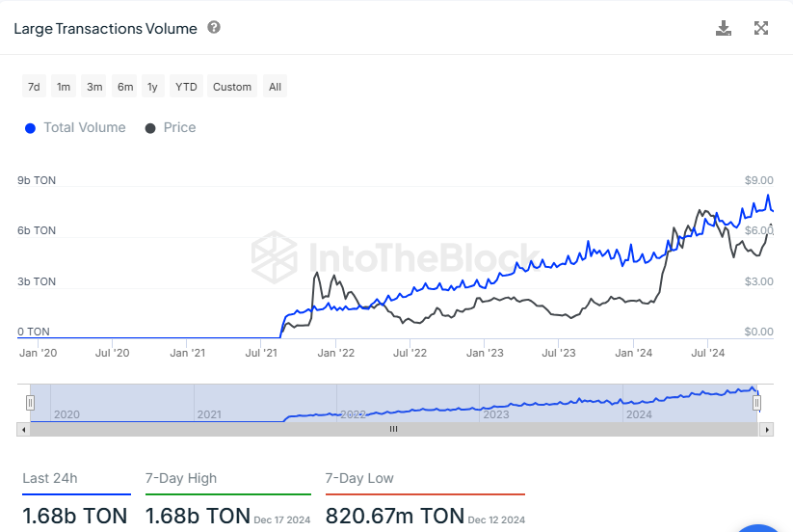The height and width of the screenshot is (532, 793).
Task: Switch to 3m time range
Action: [x=94, y=87]
